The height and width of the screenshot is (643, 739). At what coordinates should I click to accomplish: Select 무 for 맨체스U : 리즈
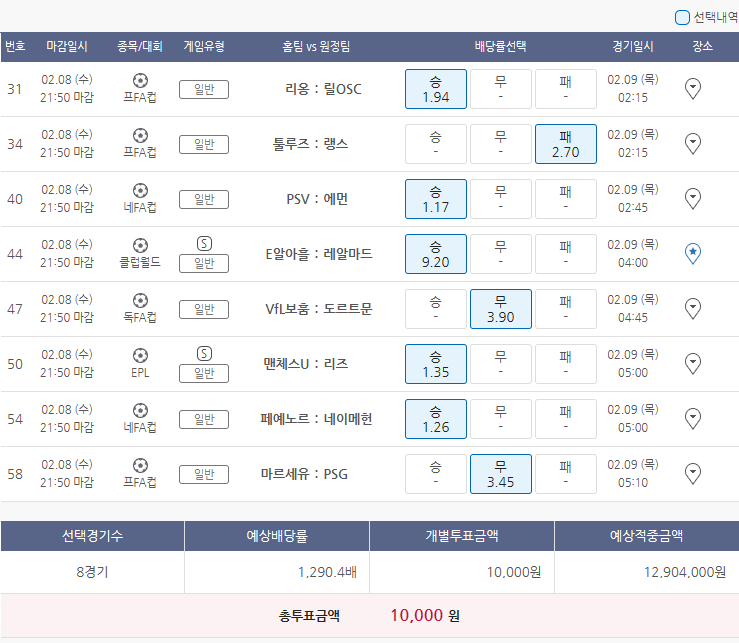coord(501,364)
